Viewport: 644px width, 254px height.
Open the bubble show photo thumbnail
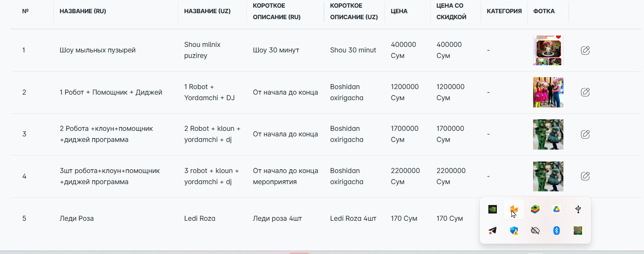(x=548, y=50)
